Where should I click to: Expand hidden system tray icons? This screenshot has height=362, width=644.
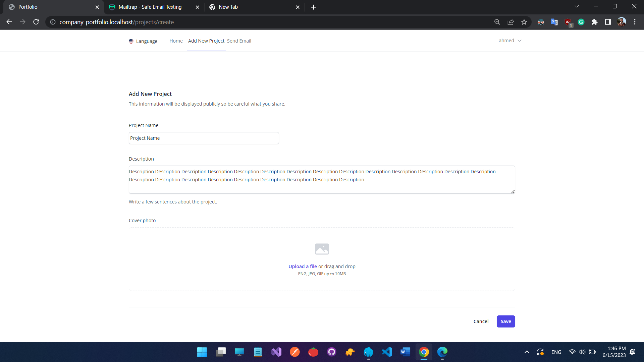(527, 352)
